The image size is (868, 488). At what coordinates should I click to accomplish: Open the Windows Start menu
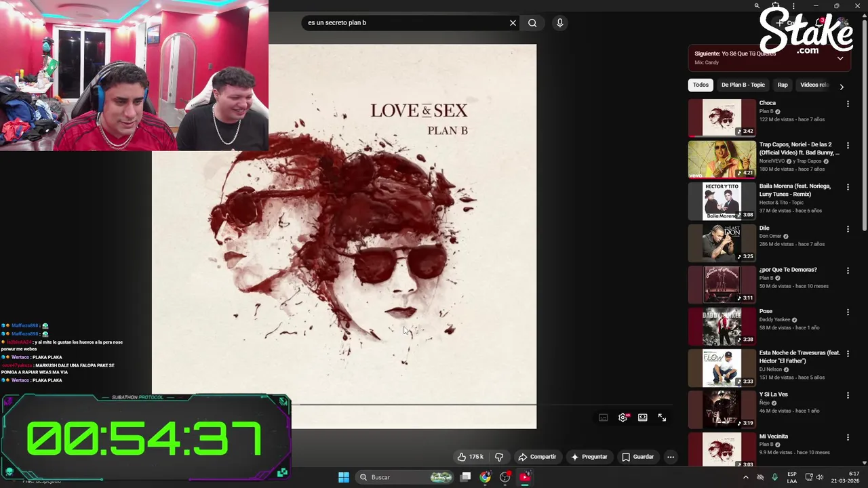coord(344,477)
